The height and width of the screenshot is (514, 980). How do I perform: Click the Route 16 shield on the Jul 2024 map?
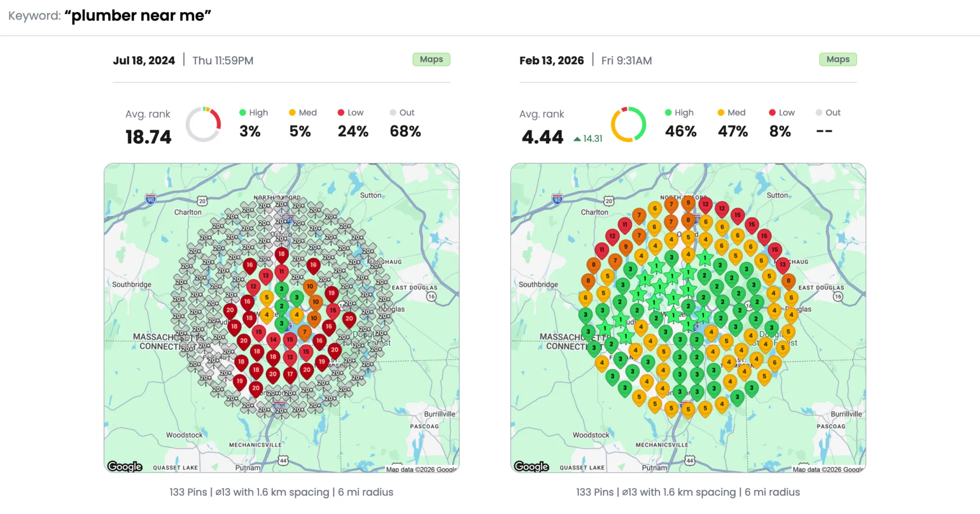click(431, 296)
